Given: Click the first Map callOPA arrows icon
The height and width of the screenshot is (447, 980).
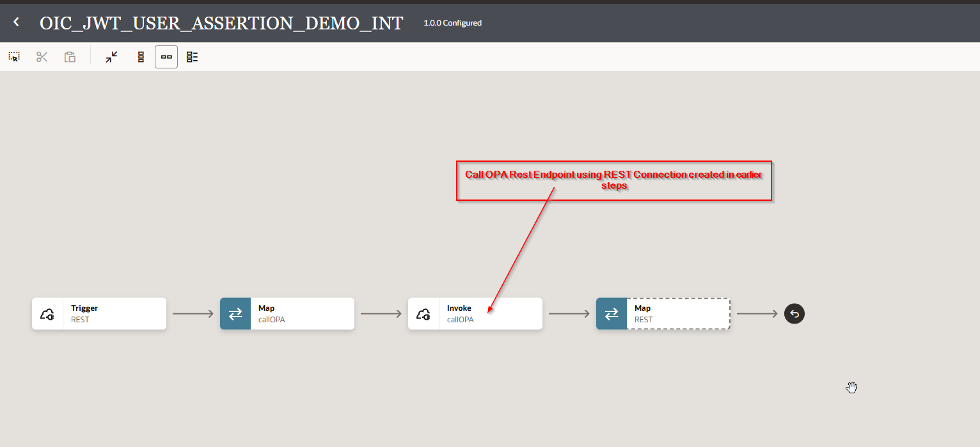Looking at the screenshot, I should [235, 314].
